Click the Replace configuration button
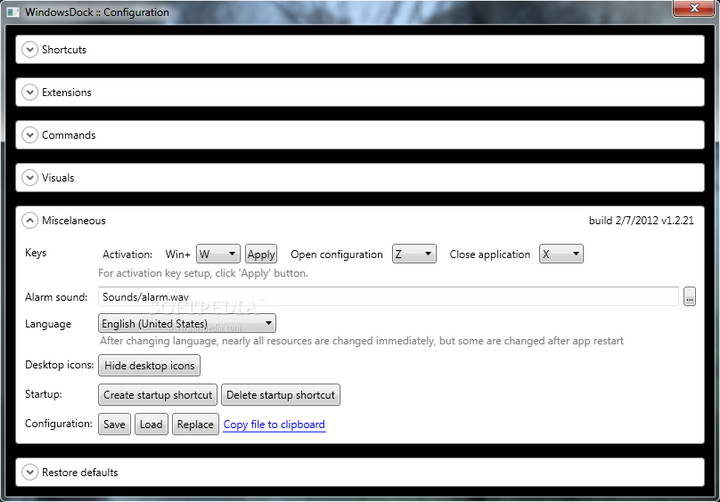The width and height of the screenshot is (720, 502). click(x=195, y=424)
